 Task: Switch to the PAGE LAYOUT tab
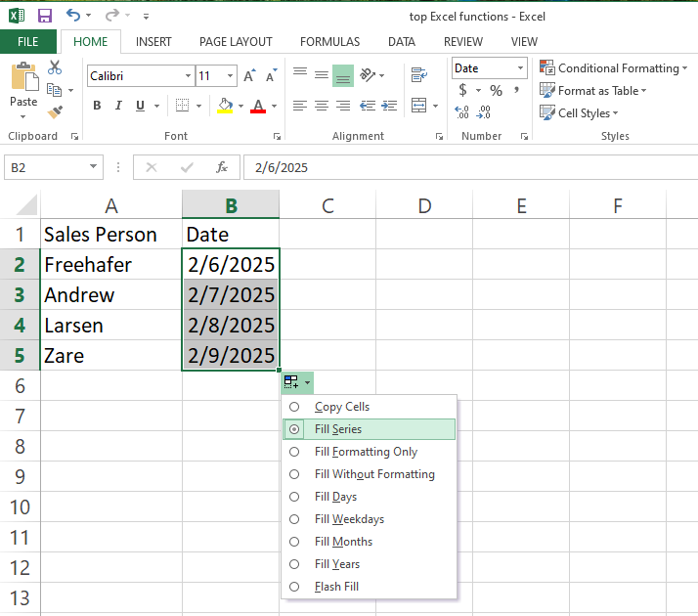pos(236,42)
